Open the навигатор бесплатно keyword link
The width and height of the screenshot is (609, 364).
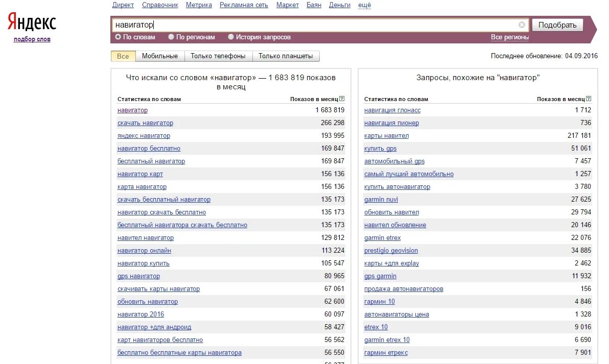click(x=149, y=149)
